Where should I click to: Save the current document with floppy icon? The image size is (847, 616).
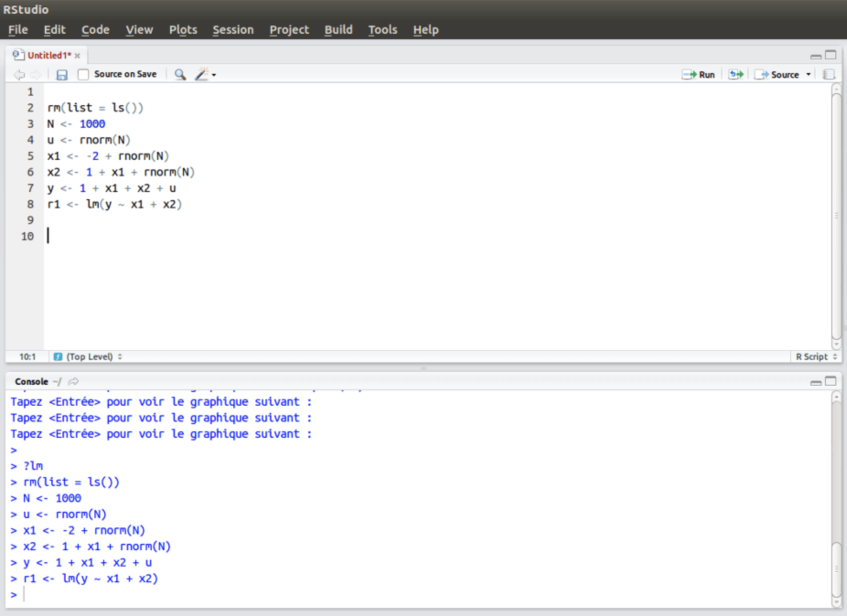[62, 74]
